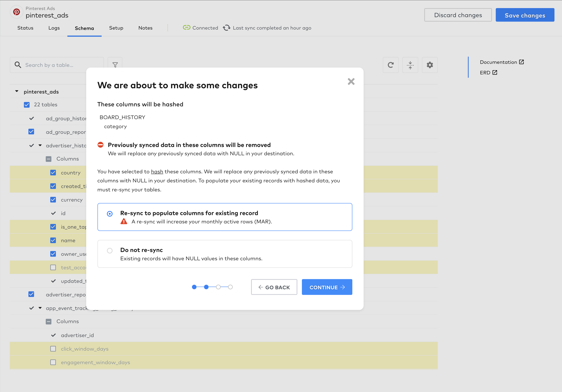Open the Logs tab
This screenshot has width=562, height=392.
(54, 28)
